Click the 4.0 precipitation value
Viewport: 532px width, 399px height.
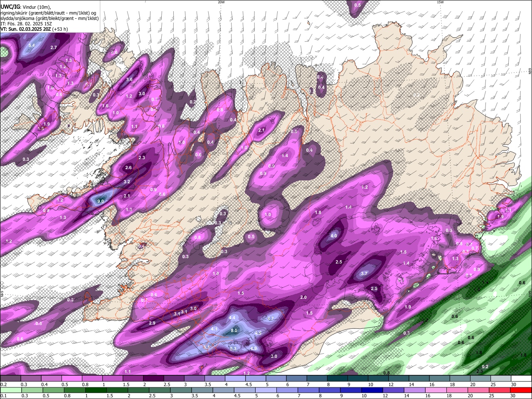point(334,236)
